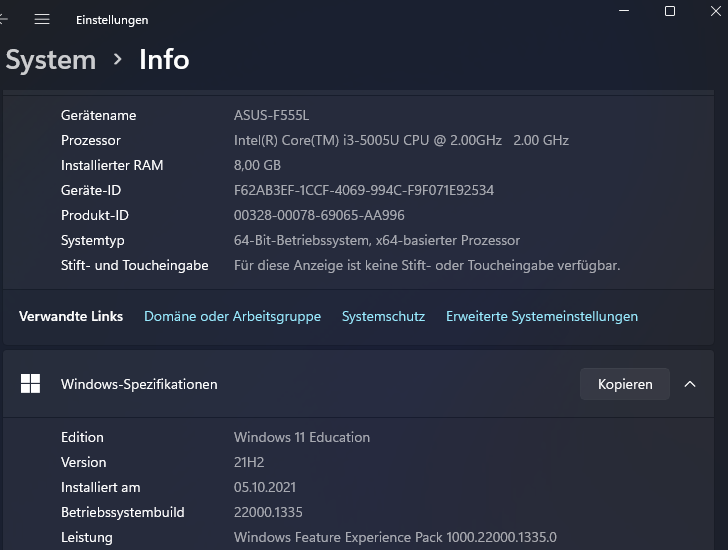This screenshot has width=728, height=550.
Task: Close the Einstellungen window
Action: 716,11
